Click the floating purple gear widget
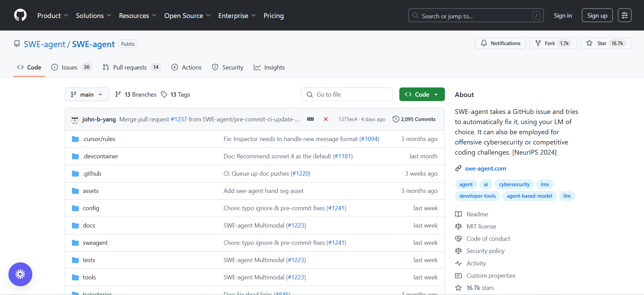 (x=20, y=274)
